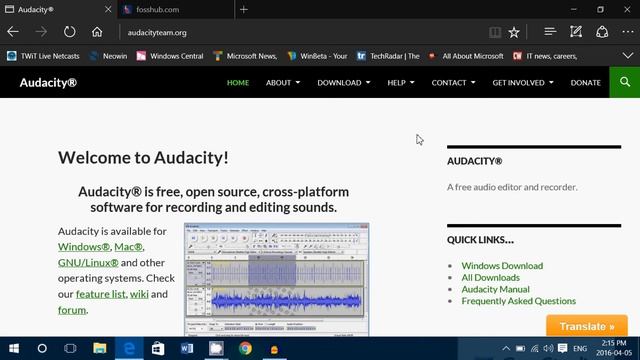Viewport: 640px width, 360px height.
Task: Click the green website search icon
Action: click(x=624, y=82)
